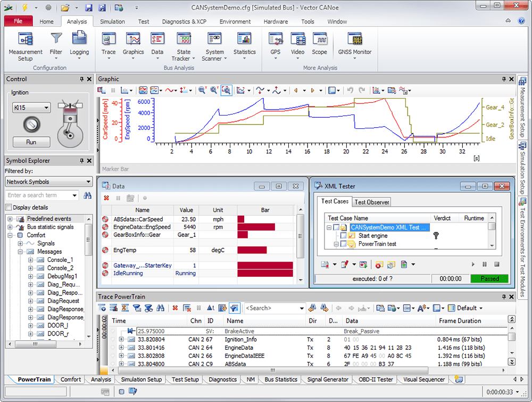Click the green Passed status indicator
This screenshot has width=532, height=402.
coord(489,278)
